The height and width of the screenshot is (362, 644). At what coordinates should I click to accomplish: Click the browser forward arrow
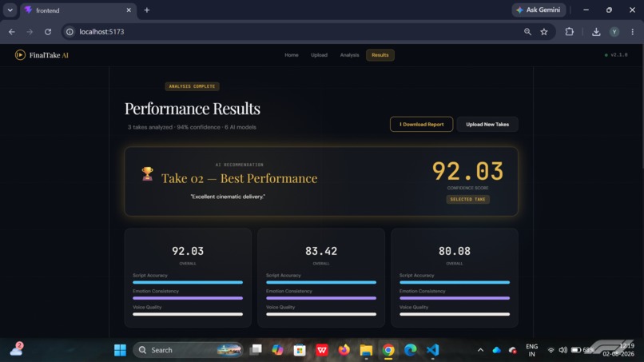pyautogui.click(x=30, y=32)
